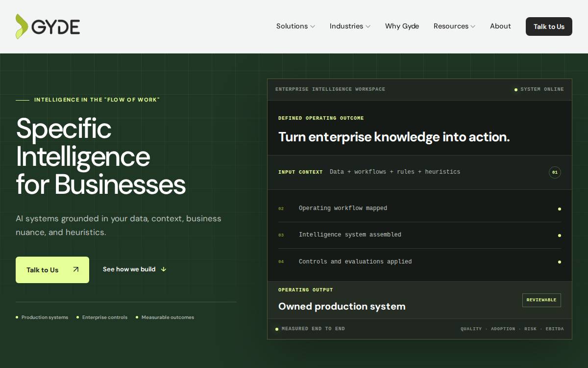Click the Enterprise Intelligence Workspace title
The height and width of the screenshot is (368, 588).
point(330,89)
